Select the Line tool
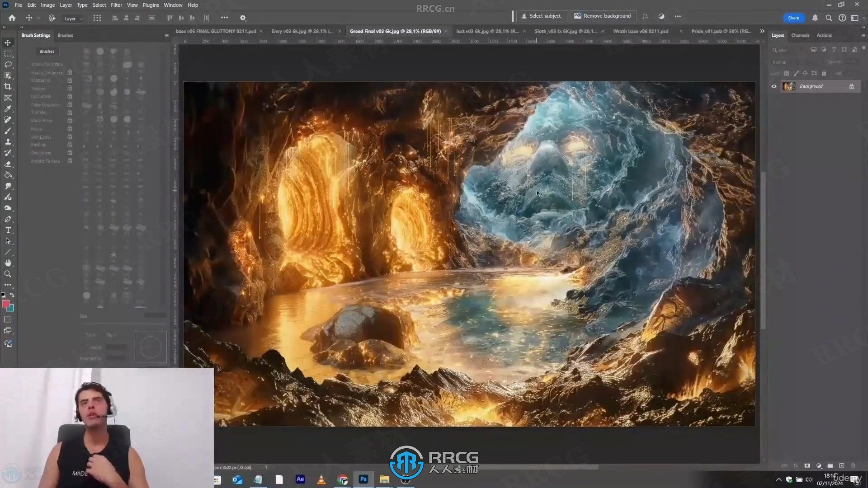Image resolution: width=868 pixels, height=488 pixels. point(8,252)
